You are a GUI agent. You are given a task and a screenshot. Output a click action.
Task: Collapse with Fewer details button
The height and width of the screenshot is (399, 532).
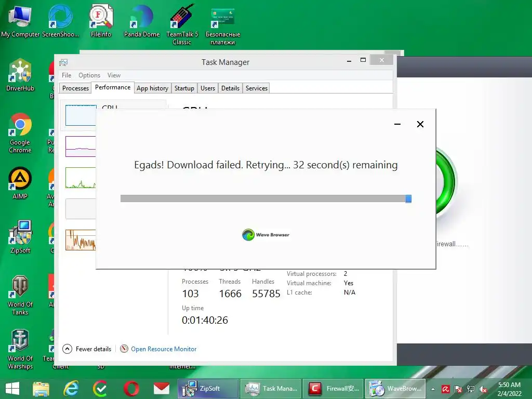click(x=87, y=349)
